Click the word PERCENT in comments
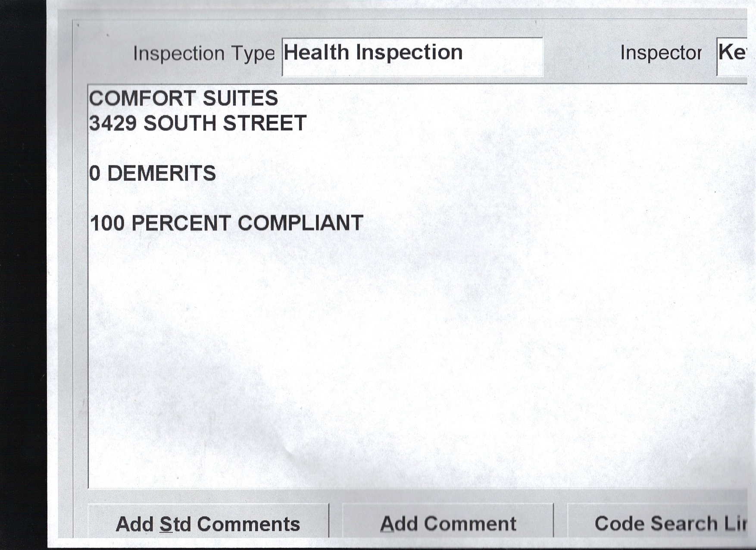This screenshot has width=756, height=550. tap(181, 223)
